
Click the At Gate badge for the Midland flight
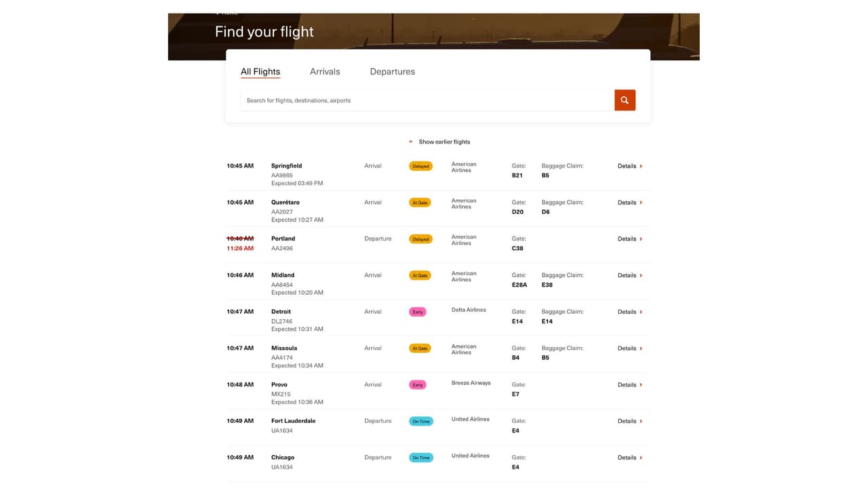(420, 275)
